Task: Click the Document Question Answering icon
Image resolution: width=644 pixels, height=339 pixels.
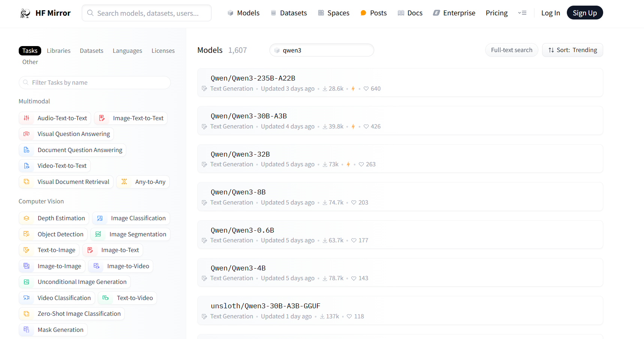Action: 27,150
